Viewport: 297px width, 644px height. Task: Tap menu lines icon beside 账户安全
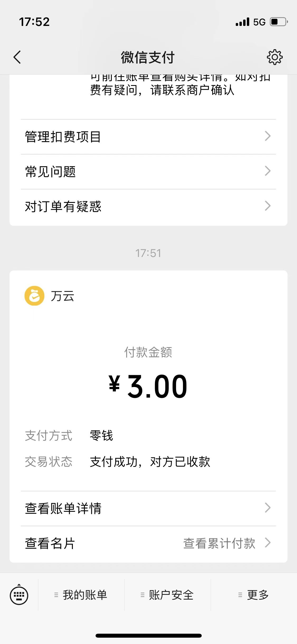[x=143, y=595]
